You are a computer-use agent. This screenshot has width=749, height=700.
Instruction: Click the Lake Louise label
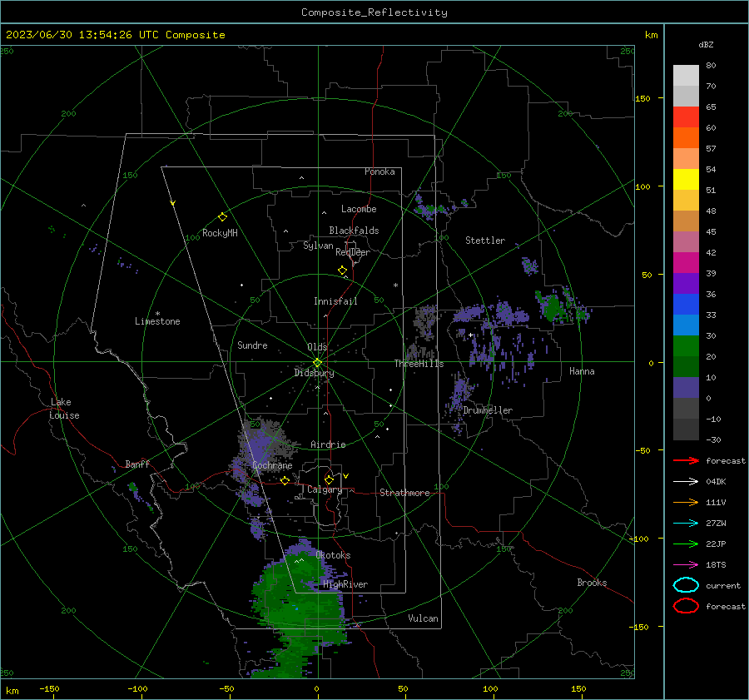[64, 409]
